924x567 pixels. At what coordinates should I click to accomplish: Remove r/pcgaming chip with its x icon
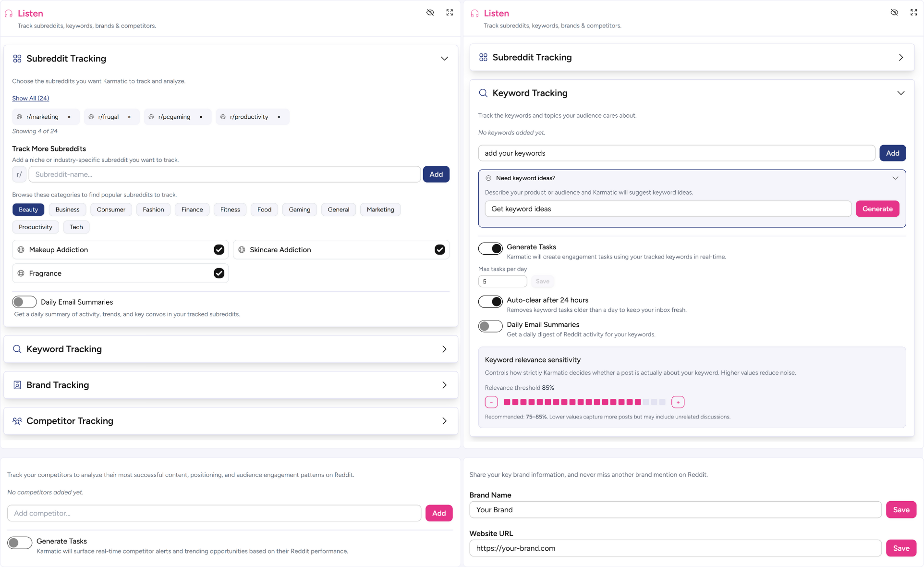tap(201, 117)
